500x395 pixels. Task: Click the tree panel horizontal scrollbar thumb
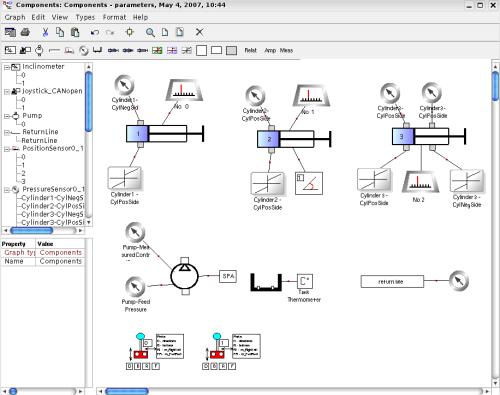click(32, 230)
